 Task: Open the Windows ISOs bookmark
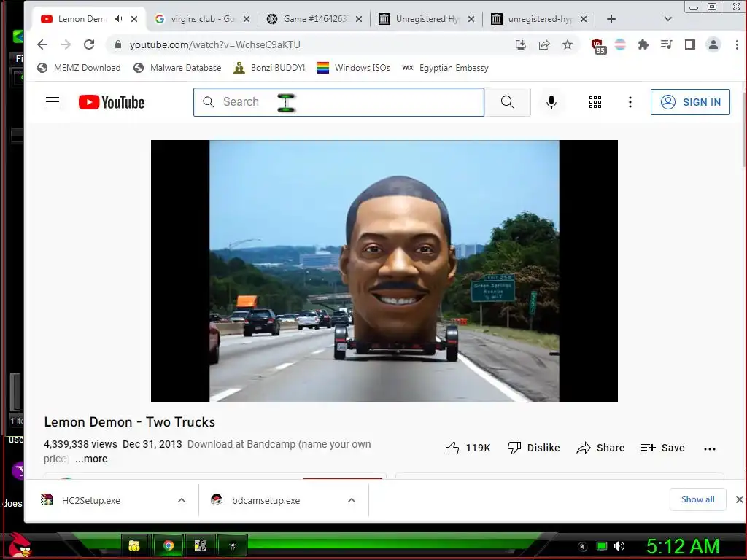[354, 68]
